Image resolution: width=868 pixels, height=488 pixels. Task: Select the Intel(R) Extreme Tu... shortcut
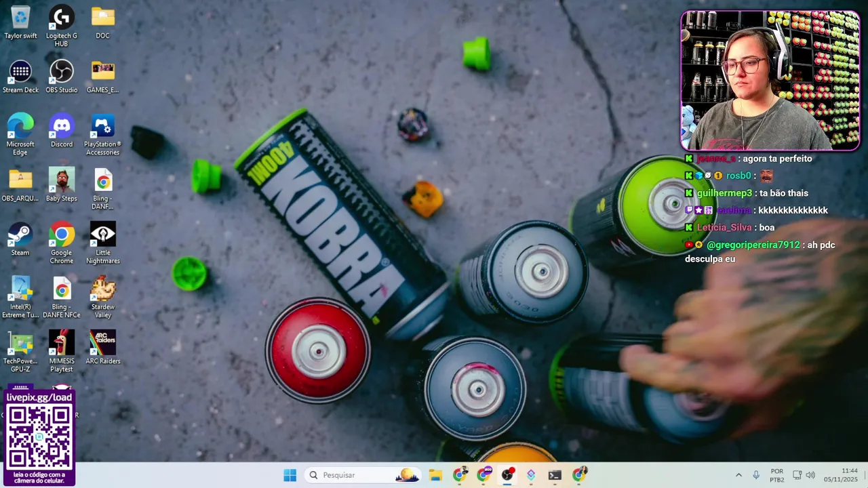click(20, 297)
